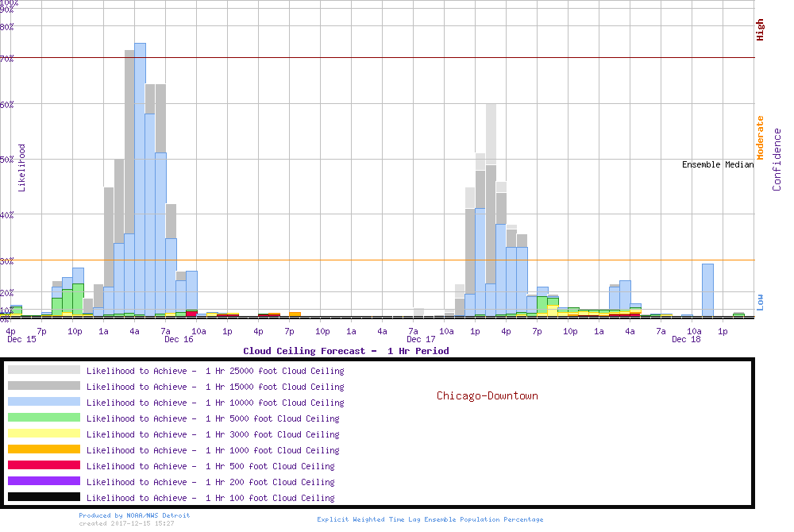Open the Produced by NOAA/NWS Detroit link
Image resolution: width=794 pixels, height=532 pixels.
click(134, 515)
